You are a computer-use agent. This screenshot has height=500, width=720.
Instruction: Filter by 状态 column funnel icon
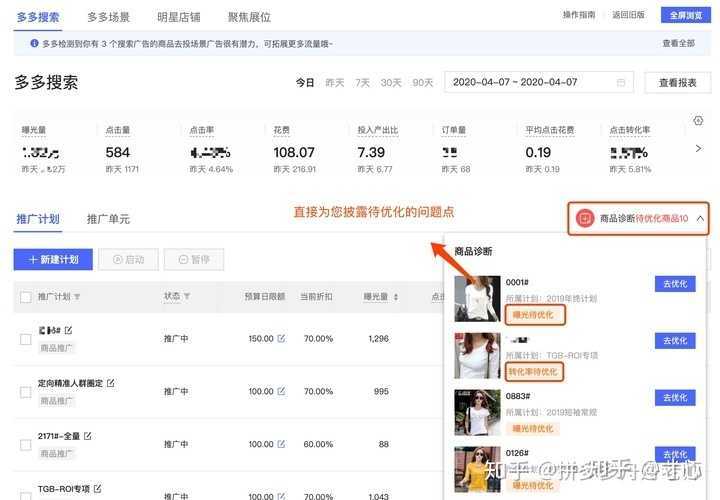click(187, 297)
